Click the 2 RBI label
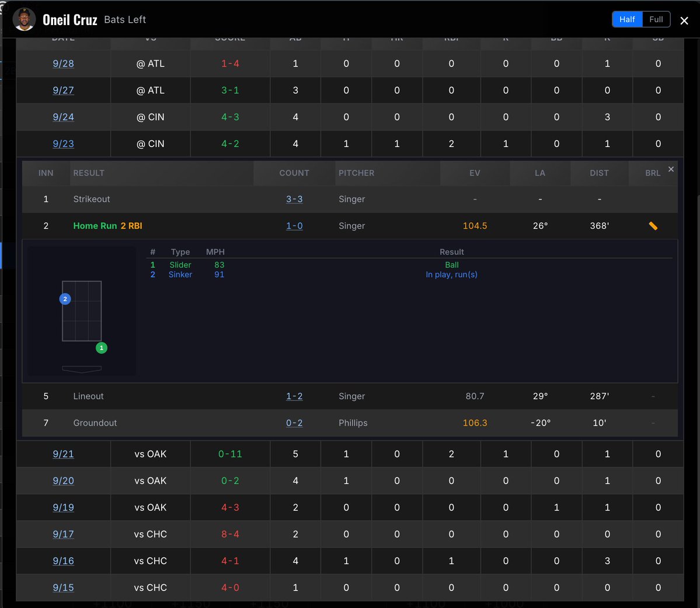Screen dimensions: 700x608 pos(131,226)
